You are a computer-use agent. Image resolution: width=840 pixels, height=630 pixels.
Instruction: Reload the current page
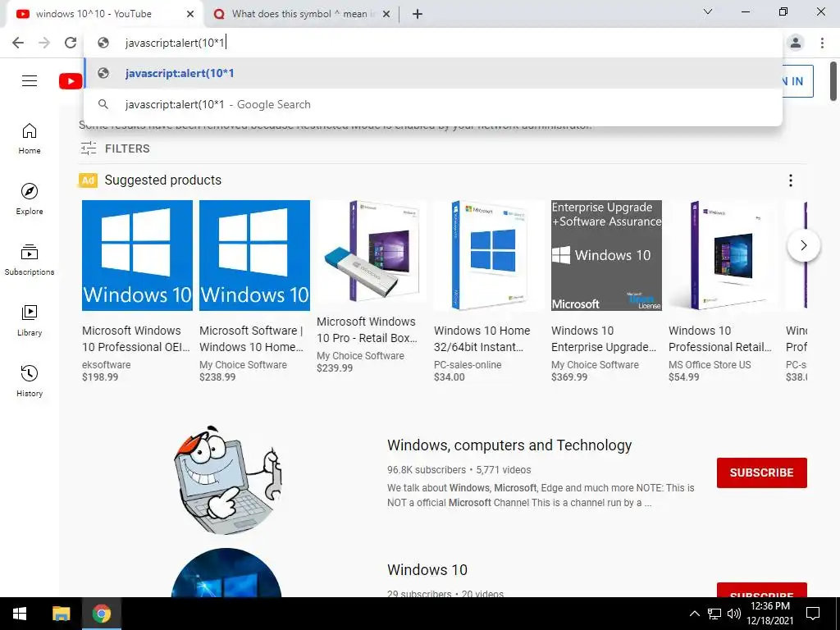pyautogui.click(x=71, y=43)
